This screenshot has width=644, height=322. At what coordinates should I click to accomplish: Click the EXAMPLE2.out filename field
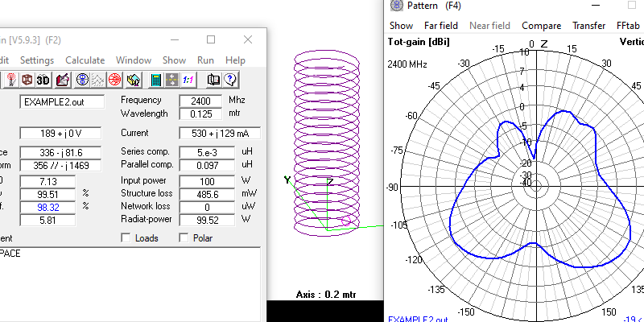tap(63, 102)
